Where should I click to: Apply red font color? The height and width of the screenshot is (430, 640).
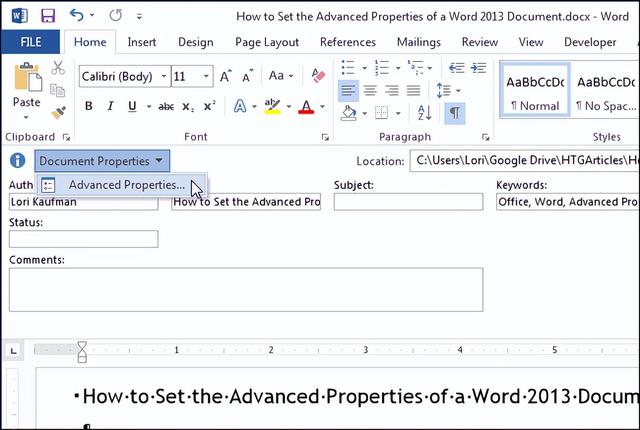pyautogui.click(x=306, y=107)
